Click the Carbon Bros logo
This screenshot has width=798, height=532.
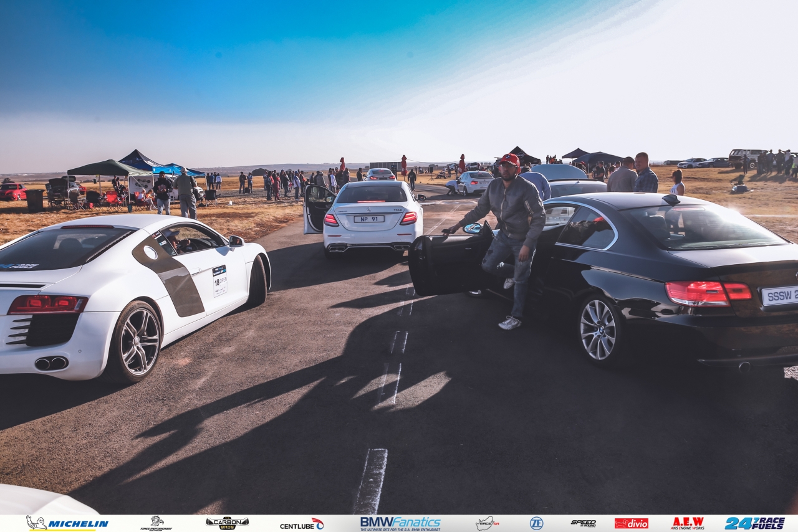click(x=227, y=523)
